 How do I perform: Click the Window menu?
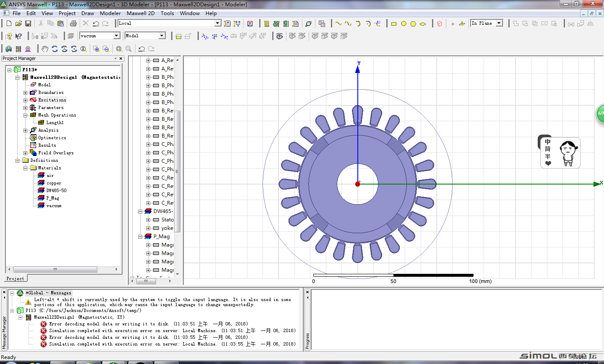[x=190, y=13]
